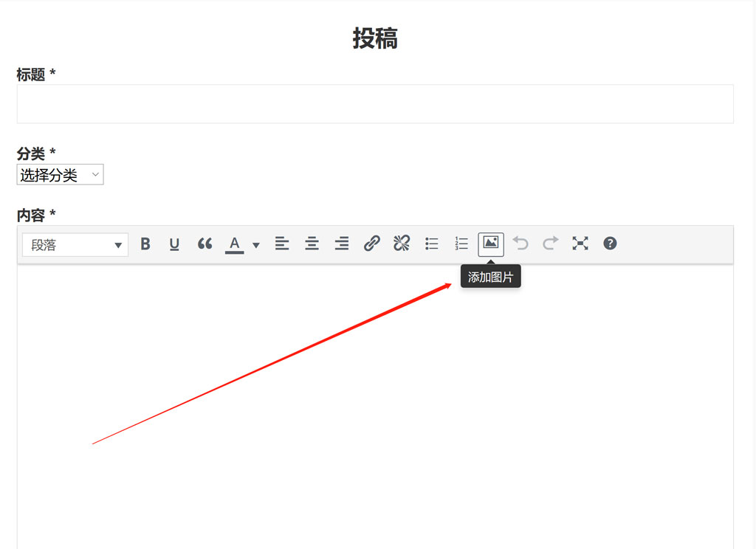Insert a bulleted list
Screen dimensions: 756x549
click(432, 244)
